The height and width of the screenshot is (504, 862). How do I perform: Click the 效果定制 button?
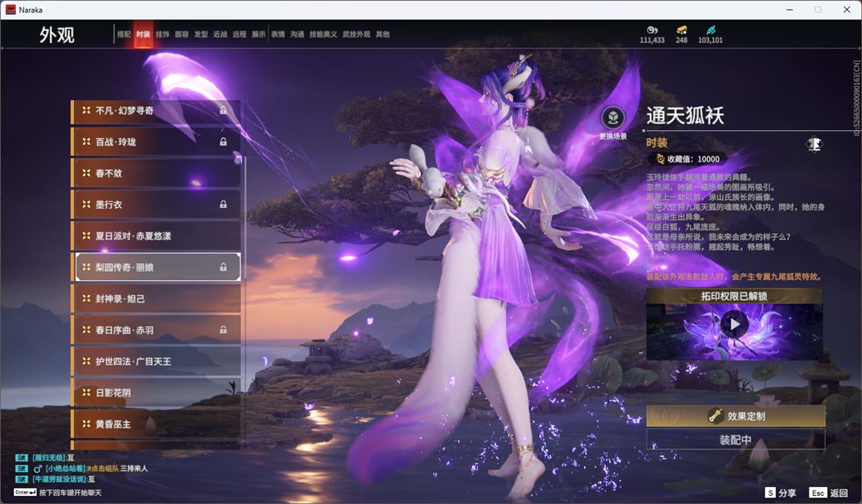[x=736, y=416]
